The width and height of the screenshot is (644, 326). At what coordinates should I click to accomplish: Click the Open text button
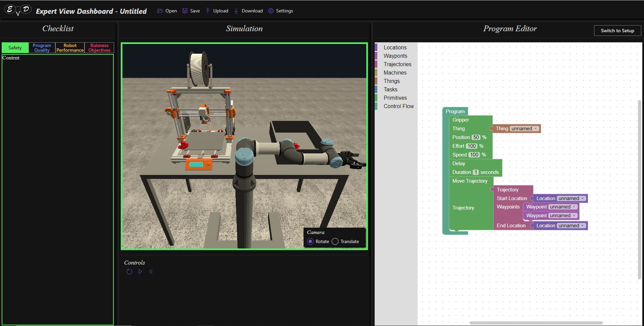(171, 11)
